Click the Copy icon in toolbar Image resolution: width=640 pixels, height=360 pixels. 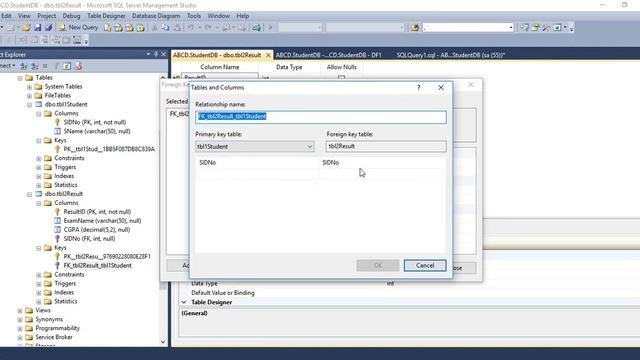pos(165,28)
